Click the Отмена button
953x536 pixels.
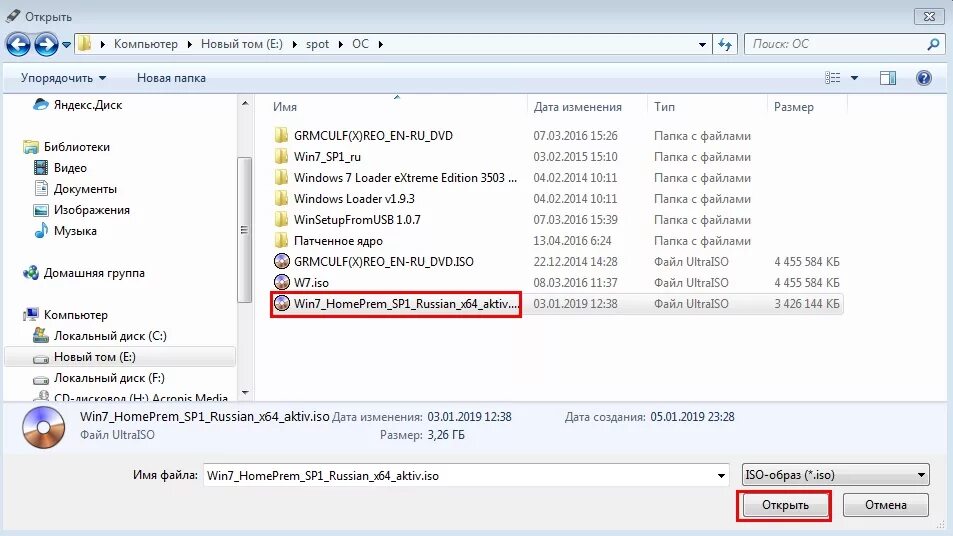(x=886, y=505)
